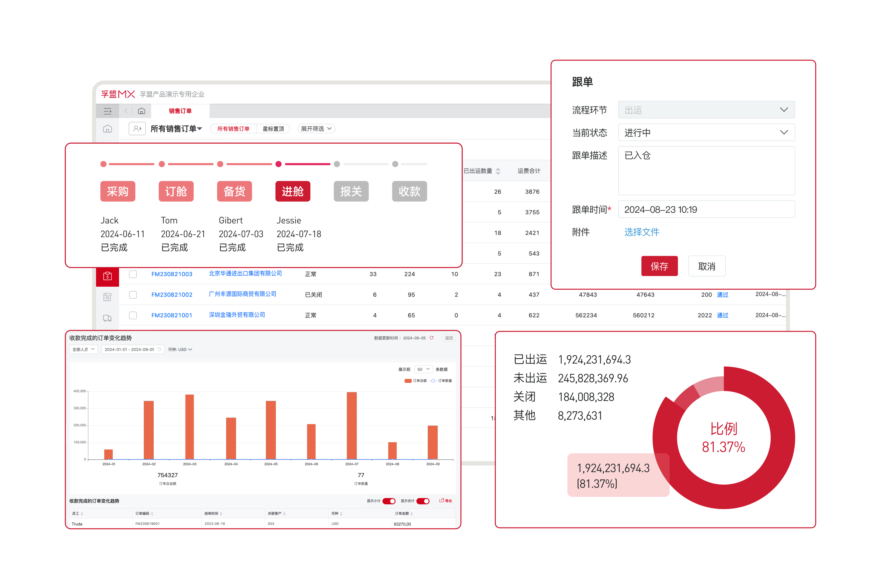
Task: Click the back arrow in the tab bar
Action: pyautogui.click(x=126, y=111)
